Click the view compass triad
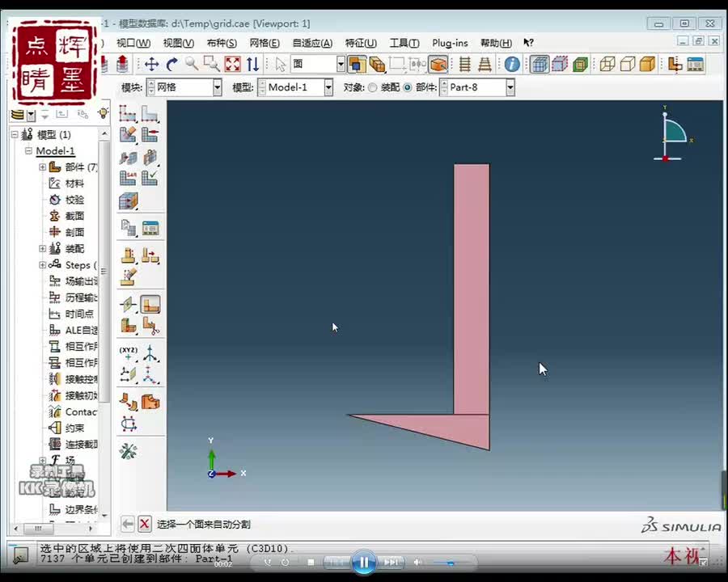The width and height of the screenshot is (728, 582). click(672, 135)
